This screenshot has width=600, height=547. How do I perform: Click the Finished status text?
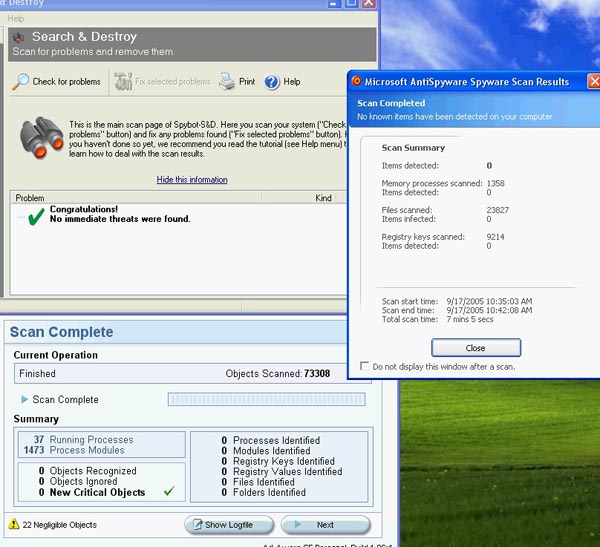[x=38, y=374]
